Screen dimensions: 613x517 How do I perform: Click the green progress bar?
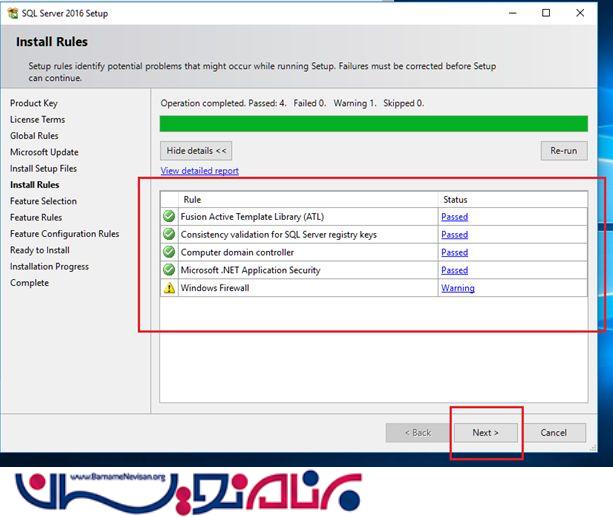(x=373, y=124)
